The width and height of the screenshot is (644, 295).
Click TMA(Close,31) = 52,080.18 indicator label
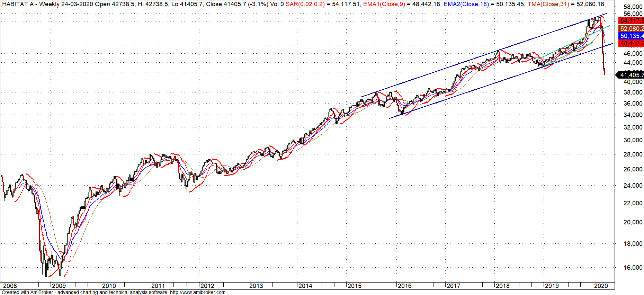pyautogui.click(x=566, y=4)
